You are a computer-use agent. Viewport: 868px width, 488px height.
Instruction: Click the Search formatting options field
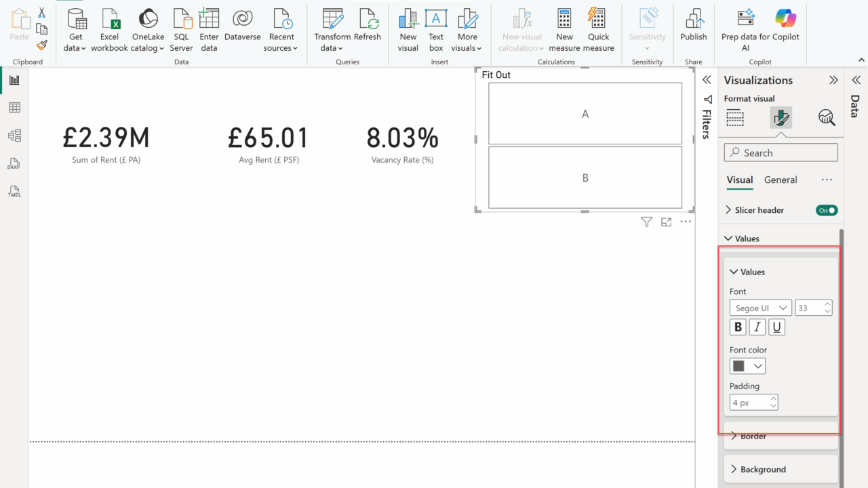pos(781,152)
